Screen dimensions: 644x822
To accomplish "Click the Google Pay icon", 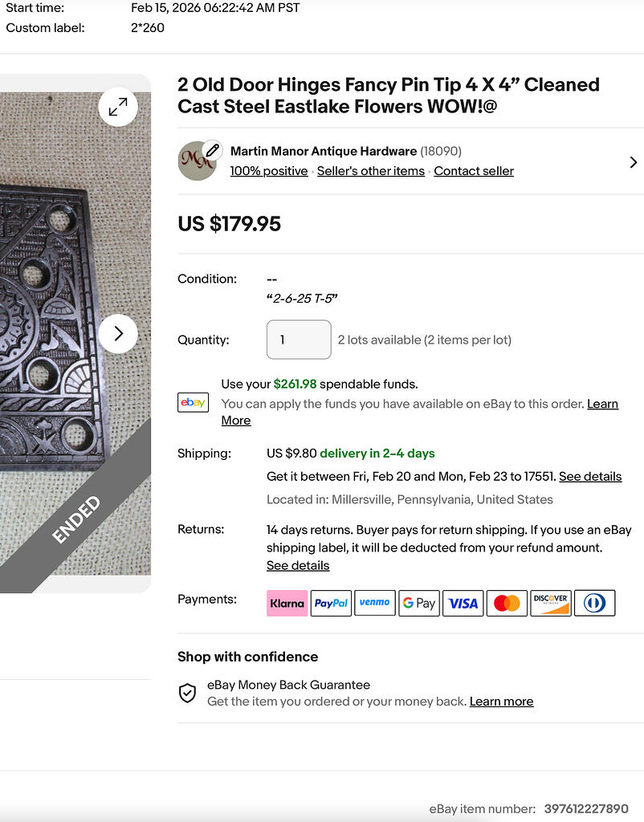I will click(419, 603).
